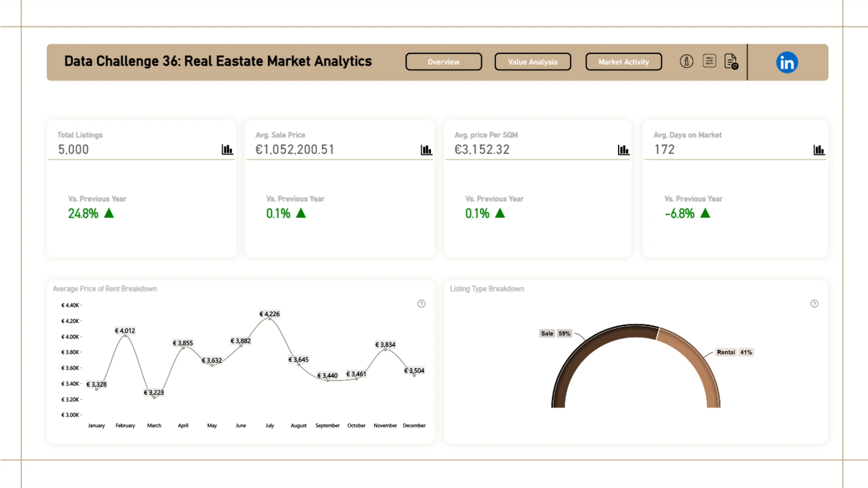Open the filter sliders panel icon

click(709, 61)
